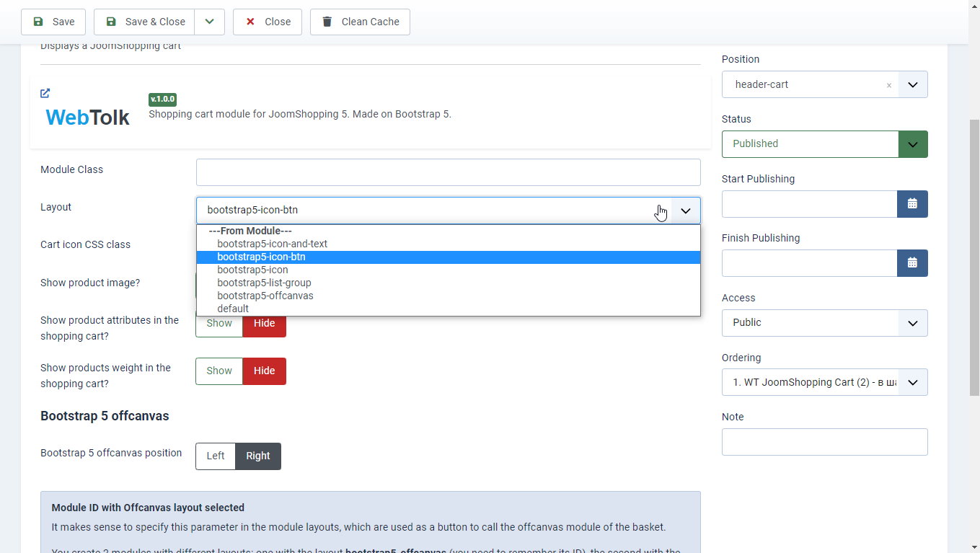The image size is (980, 553).
Task: Click the Finish Publishing calendar icon
Action: pyautogui.click(x=912, y=263)
